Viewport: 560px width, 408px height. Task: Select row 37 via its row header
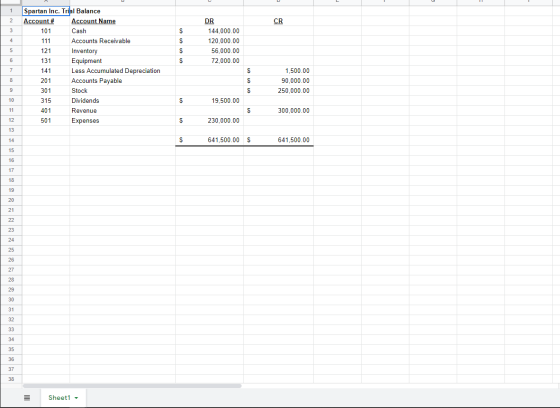(x=11, y=369)
